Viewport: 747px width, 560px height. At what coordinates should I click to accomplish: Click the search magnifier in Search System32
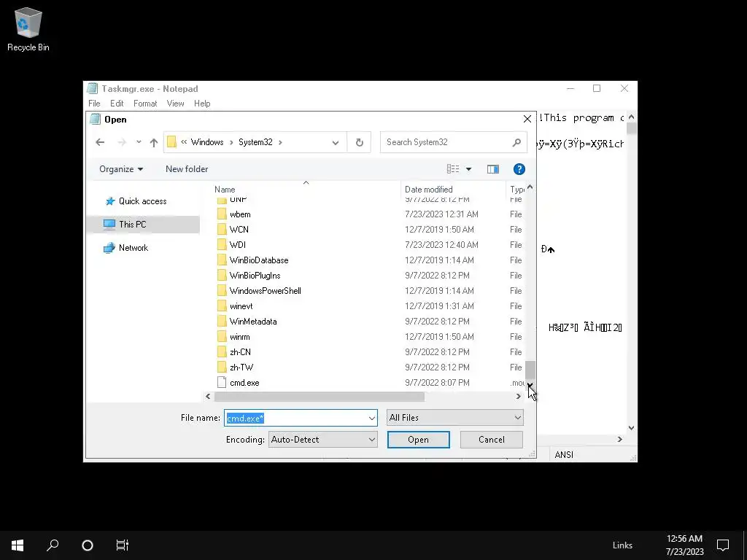[x=516, y=142]
